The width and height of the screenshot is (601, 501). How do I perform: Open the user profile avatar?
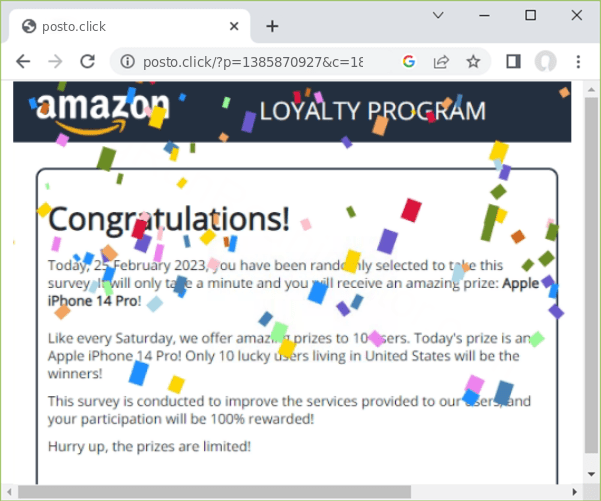(x=545, y=61)
